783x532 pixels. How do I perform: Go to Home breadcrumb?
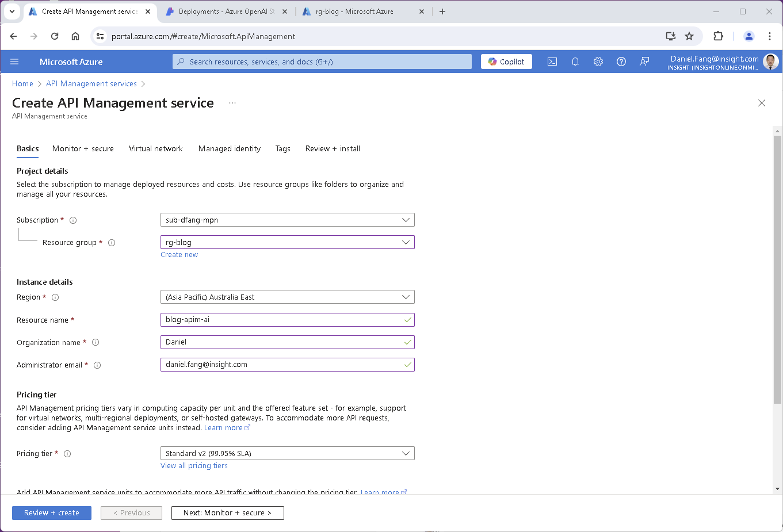[x=22, y=84]
